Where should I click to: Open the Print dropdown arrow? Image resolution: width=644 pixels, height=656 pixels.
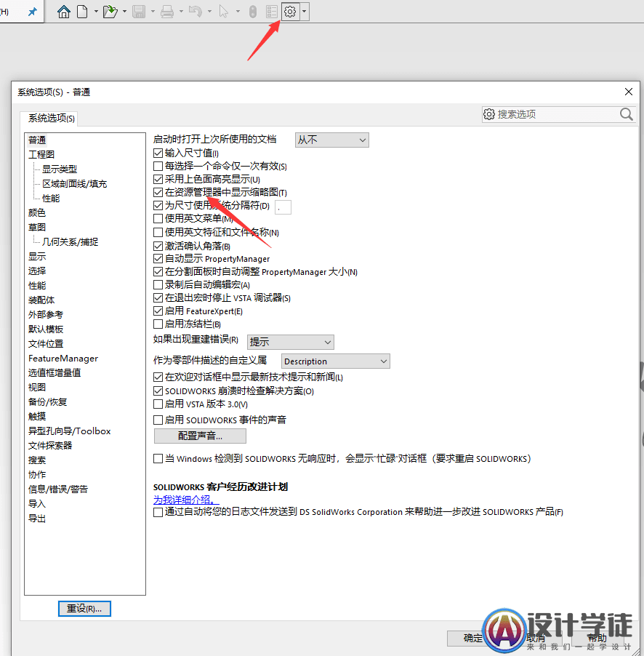click(181, 12)
